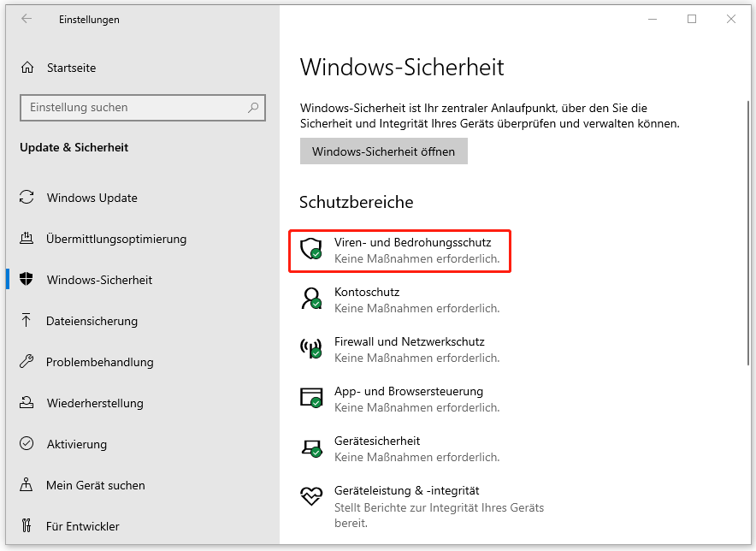Click the Windows-Sicherheit shield icon in sidebar

click(27, 280)
